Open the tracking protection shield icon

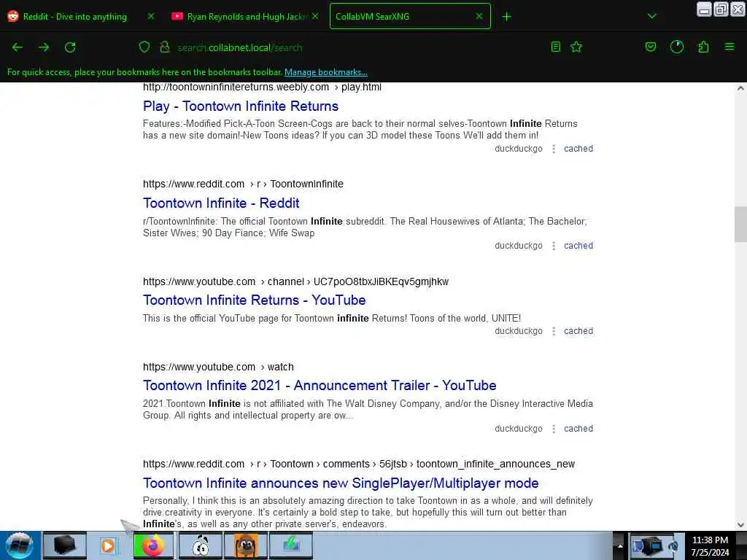pos(144,47)
